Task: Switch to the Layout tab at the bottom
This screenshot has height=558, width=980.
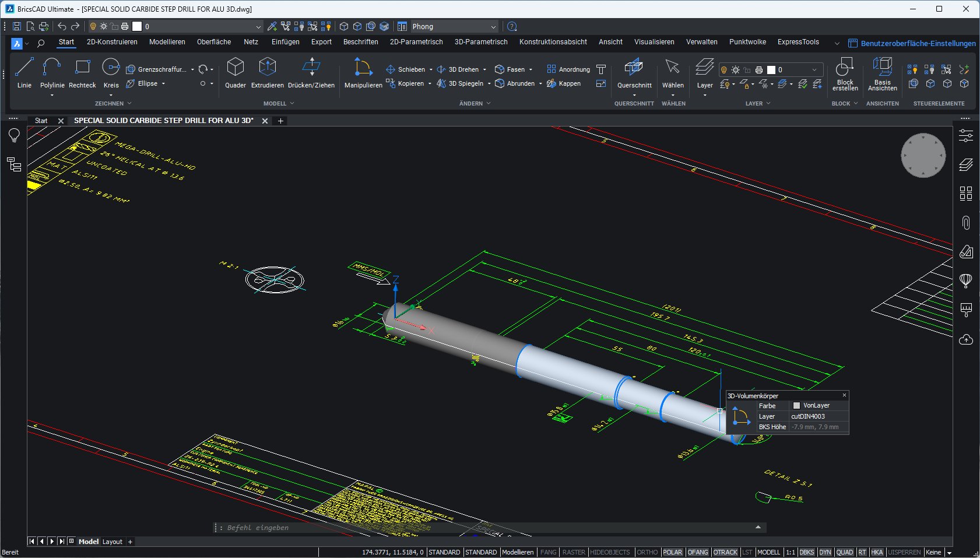Action: (x=112, y=542)
